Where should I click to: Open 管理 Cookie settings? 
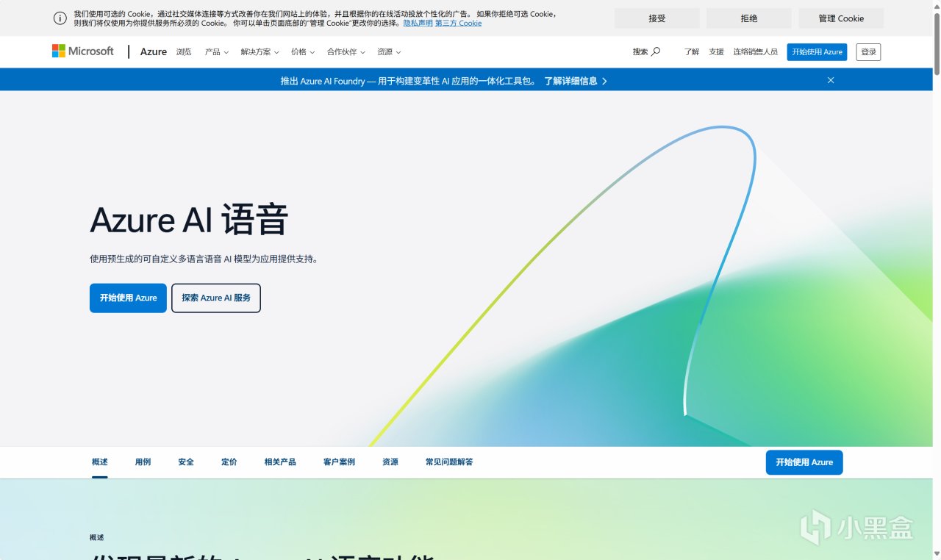point(841,18)
